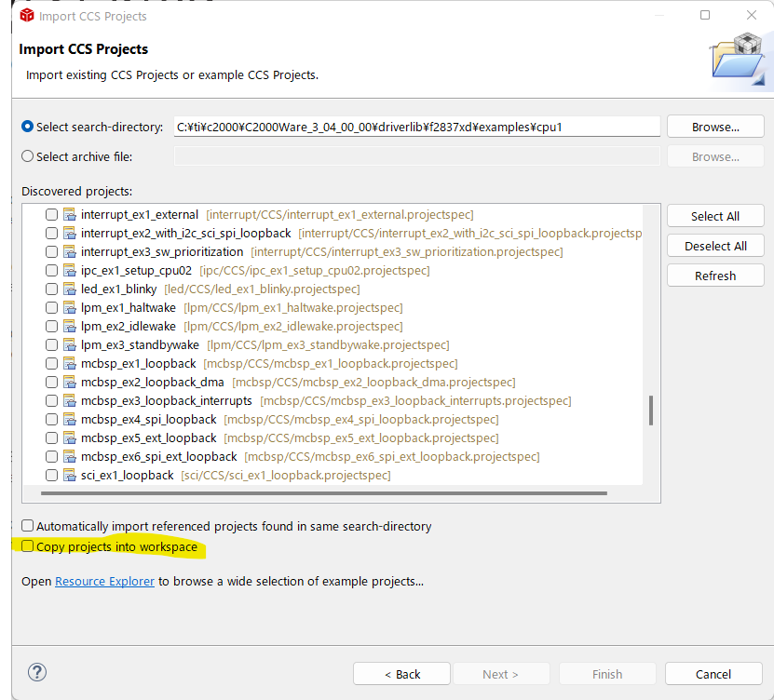Click the search-directory path field

416,127
